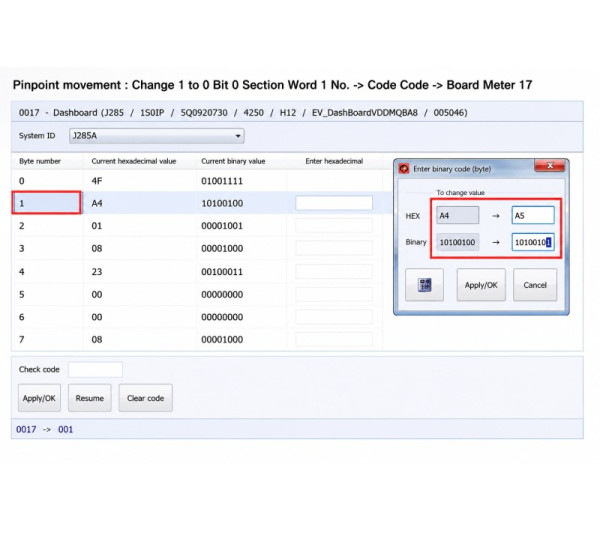Click the Clear code button

pos(145,398)
